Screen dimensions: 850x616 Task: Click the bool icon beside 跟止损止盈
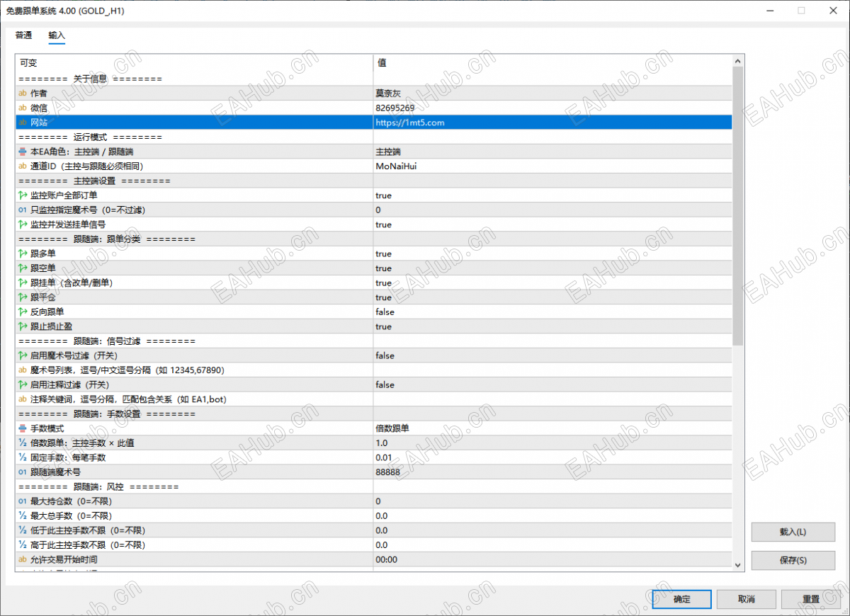point(22,326)
